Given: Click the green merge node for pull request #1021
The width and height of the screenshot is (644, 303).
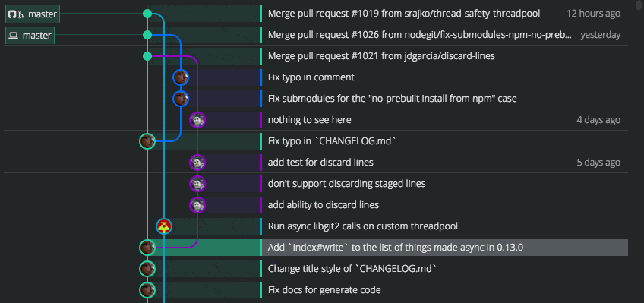Looking at the screenshot, I should click(147, 56).
